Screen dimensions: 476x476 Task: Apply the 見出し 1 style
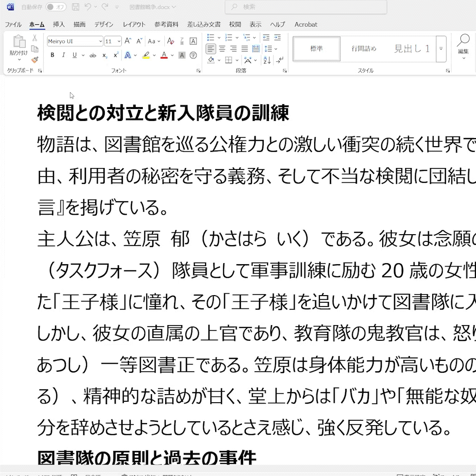point(412,49)
